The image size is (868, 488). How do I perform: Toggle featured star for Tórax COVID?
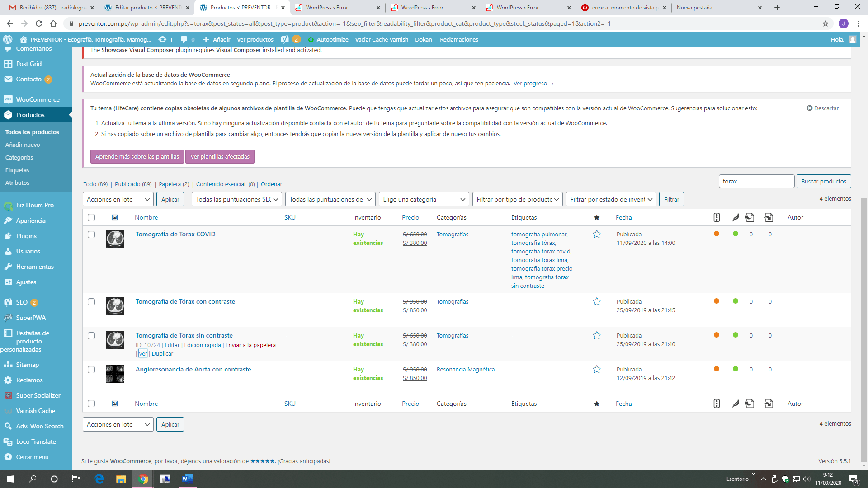597,234
